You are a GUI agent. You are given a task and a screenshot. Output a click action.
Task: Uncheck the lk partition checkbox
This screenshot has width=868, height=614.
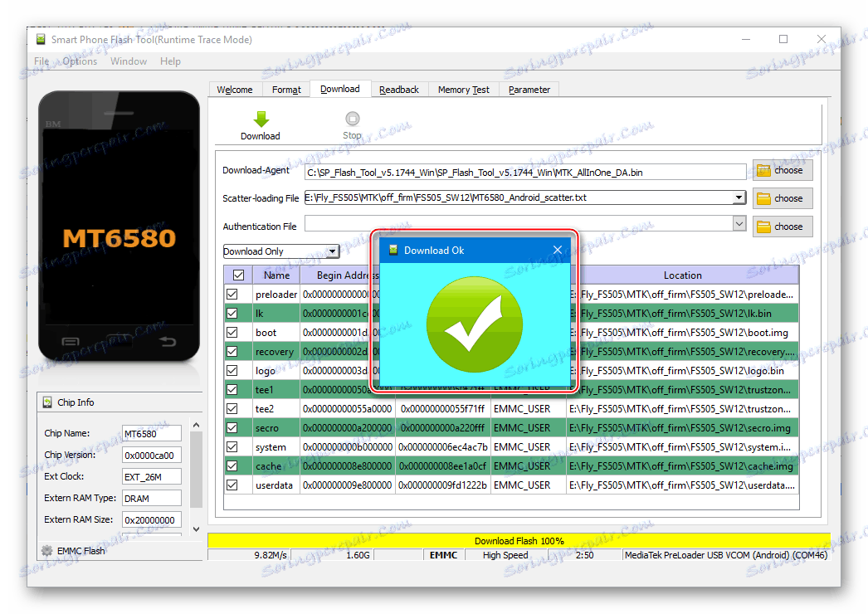click(232, 314)
